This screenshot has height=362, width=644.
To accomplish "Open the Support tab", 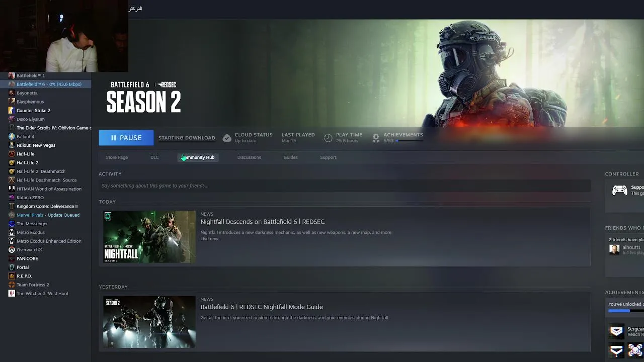I will pyautogui.click(x=328, y=157).
